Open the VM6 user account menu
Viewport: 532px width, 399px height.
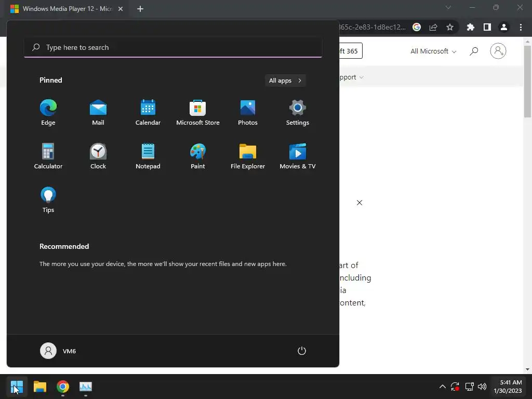click(x=58, y=351)
